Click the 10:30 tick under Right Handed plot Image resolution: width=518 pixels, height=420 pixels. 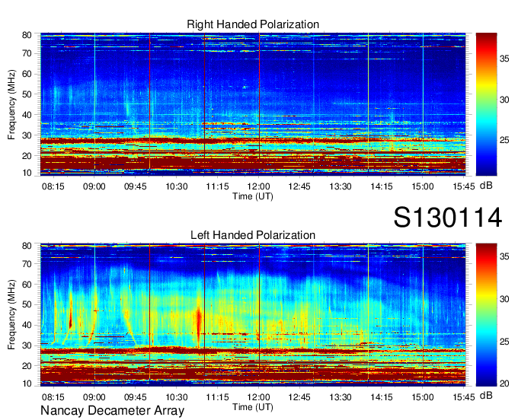(x=177, y=186)
